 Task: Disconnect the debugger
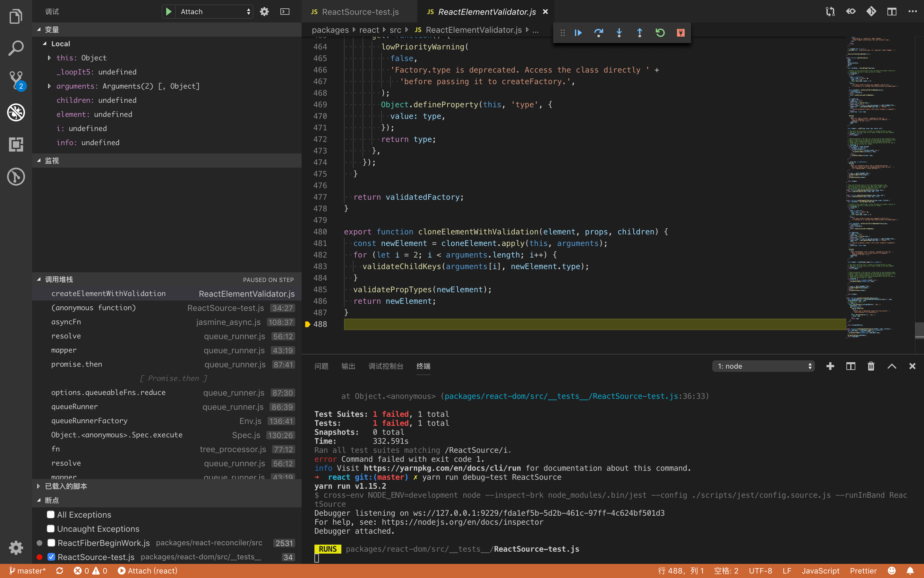click(680, 33)
